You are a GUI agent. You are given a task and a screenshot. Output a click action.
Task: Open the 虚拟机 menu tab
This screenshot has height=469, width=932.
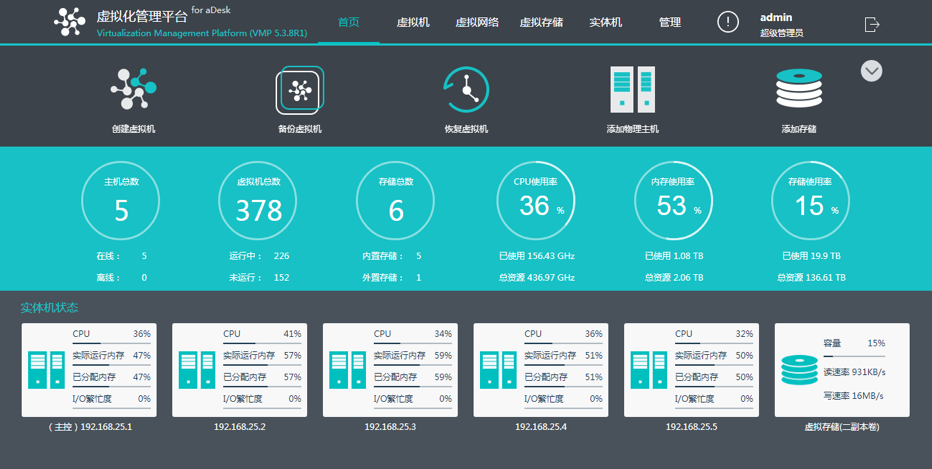point(413,22)
